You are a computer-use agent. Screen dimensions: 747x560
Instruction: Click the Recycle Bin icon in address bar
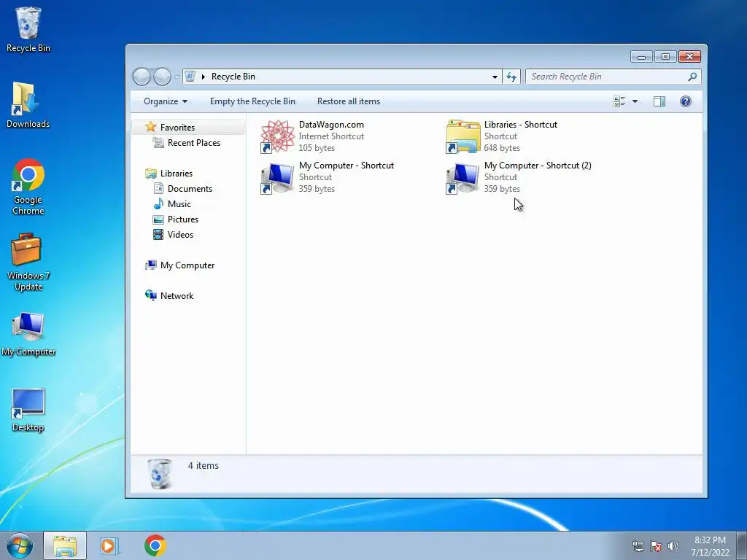pyautogui.click(x=190, y=77)
